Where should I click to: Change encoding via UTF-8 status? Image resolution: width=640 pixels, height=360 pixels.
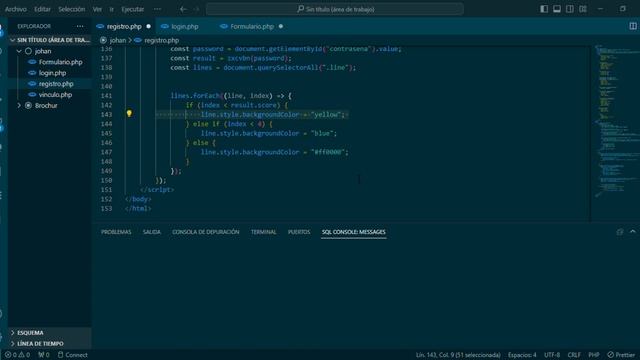(552, 355)
